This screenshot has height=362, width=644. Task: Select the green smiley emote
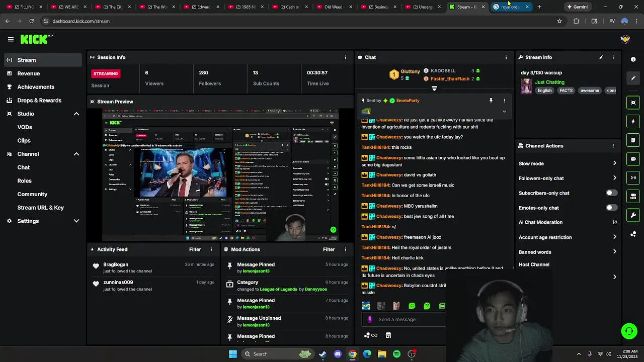click(x=412, y=306)
